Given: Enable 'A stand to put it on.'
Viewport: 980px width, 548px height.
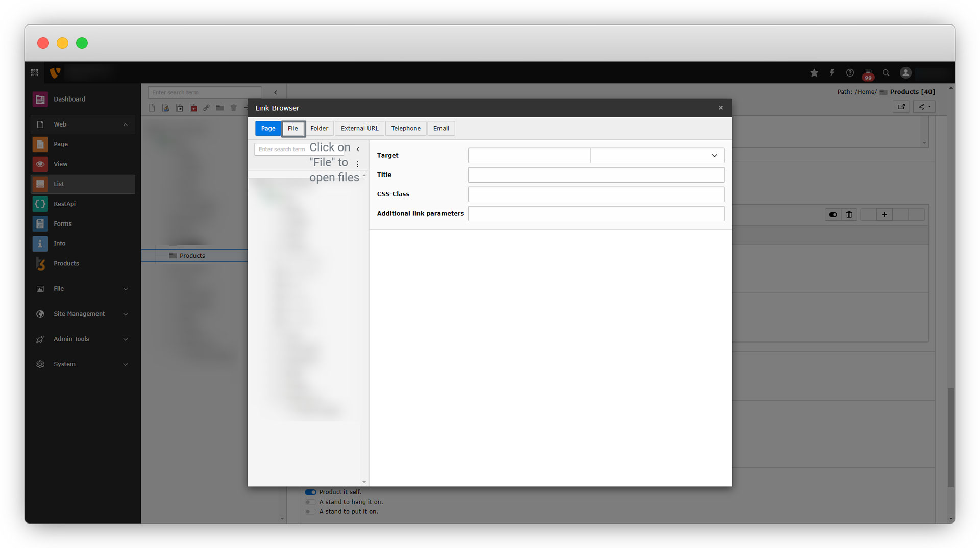Looking at the screenshot, I should pyautogui.click(x=310, y=512).
